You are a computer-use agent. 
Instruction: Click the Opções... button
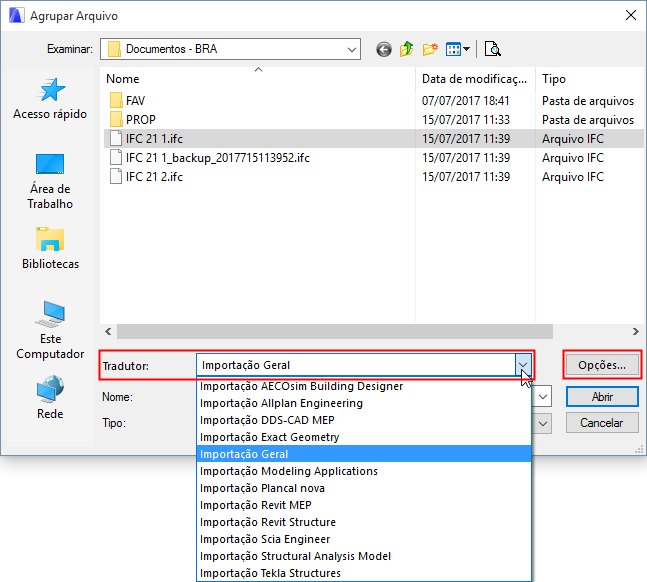602,365
